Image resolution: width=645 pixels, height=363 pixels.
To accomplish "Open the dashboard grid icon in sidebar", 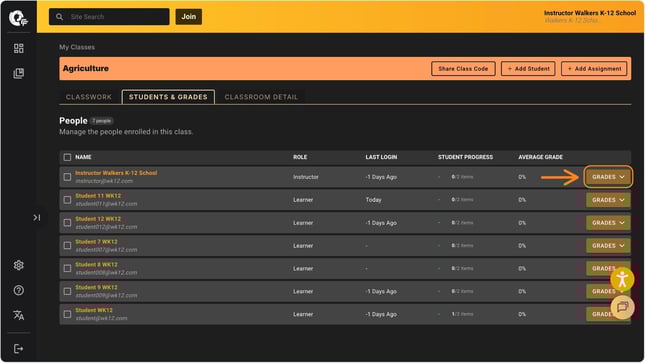I will pyautogui.click(x=19, y=49).
